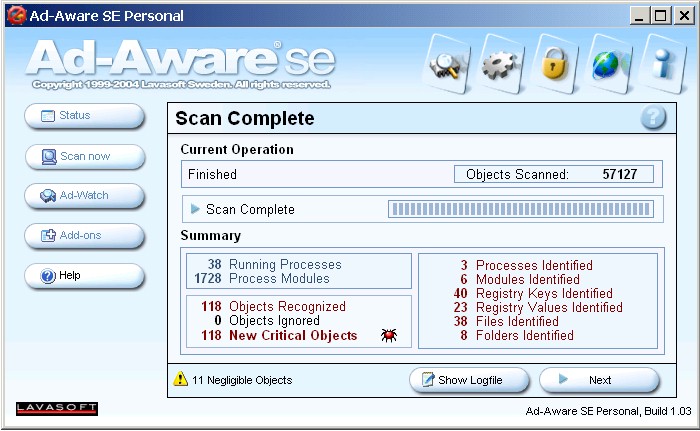Open settings via the gear icon

tap(501, 64)
